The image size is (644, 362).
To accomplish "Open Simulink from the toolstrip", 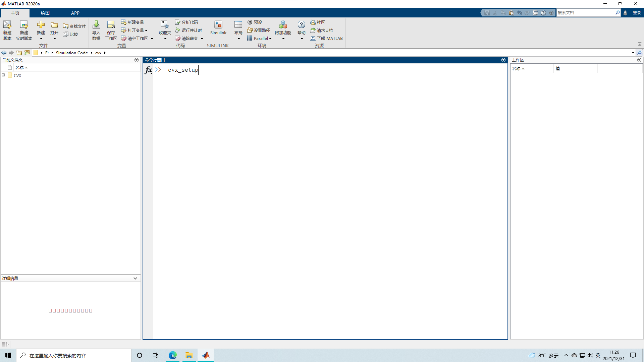I will pyautogui.click(x=218, y=28).
